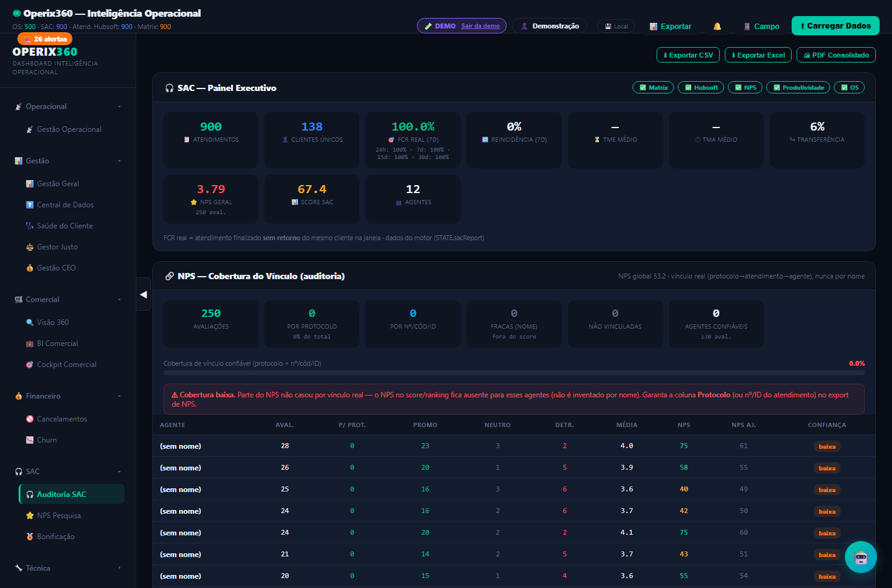
Task: Click the vínculo coverage progress bar
Action: pos(514,373)
